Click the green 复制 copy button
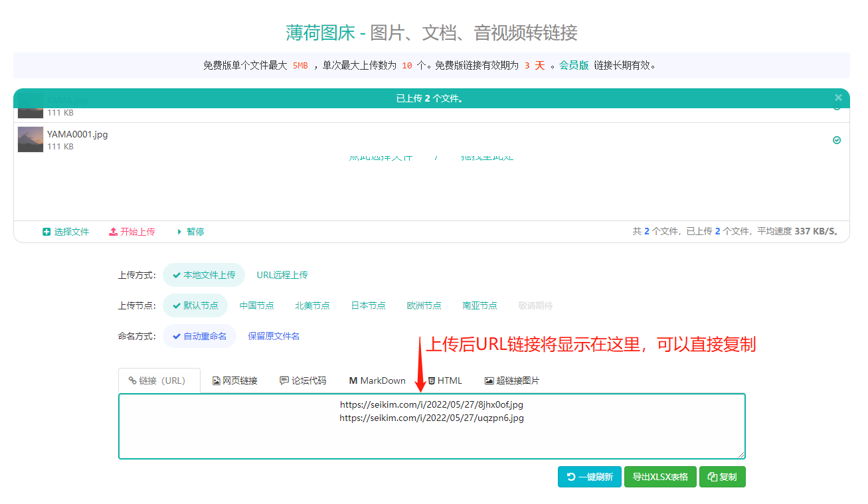 click(723, 477)
